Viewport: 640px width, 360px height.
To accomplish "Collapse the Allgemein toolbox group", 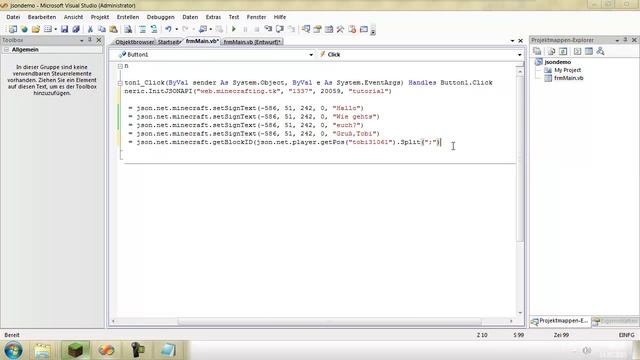I will [6, 49].
